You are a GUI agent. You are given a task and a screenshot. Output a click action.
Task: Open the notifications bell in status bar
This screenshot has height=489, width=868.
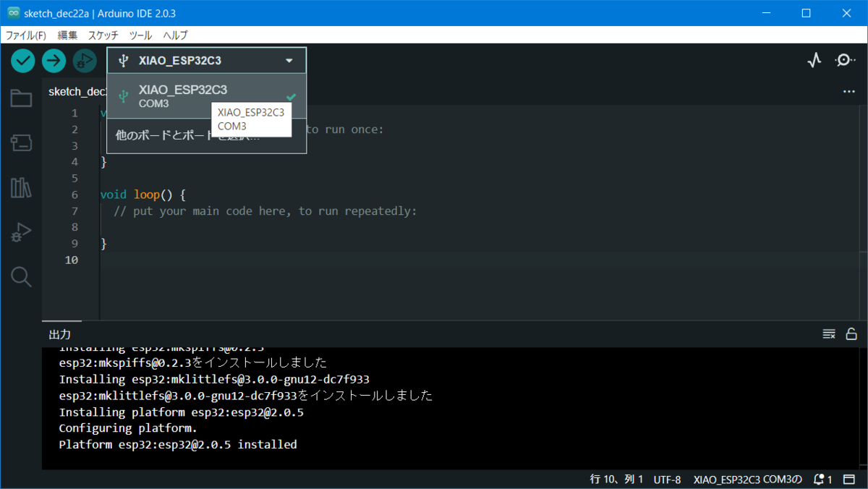(823, 480)
